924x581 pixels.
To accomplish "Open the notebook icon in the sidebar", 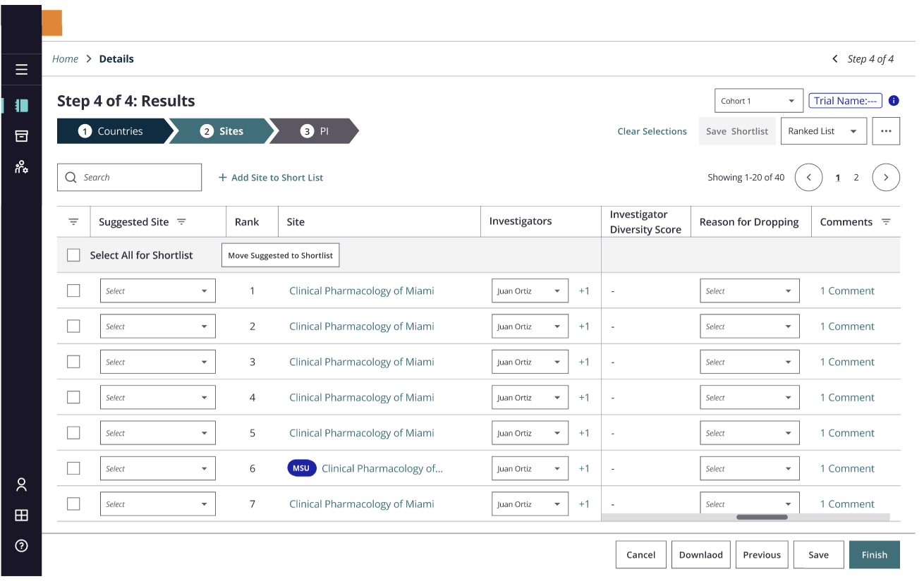I will click(21, 106).
